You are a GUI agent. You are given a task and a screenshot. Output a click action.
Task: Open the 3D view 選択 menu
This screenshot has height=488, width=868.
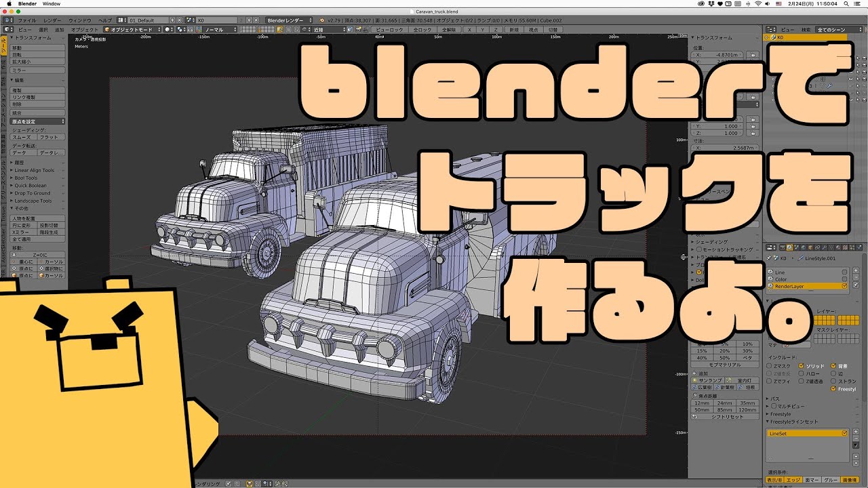pos(43,30)
